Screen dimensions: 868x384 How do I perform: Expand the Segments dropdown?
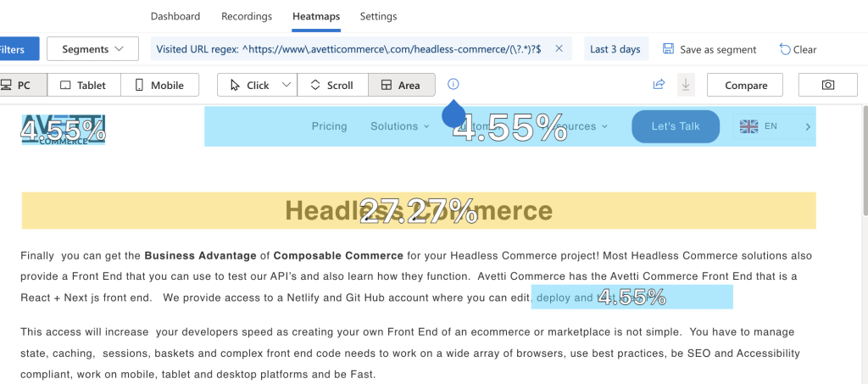point(92,48)
